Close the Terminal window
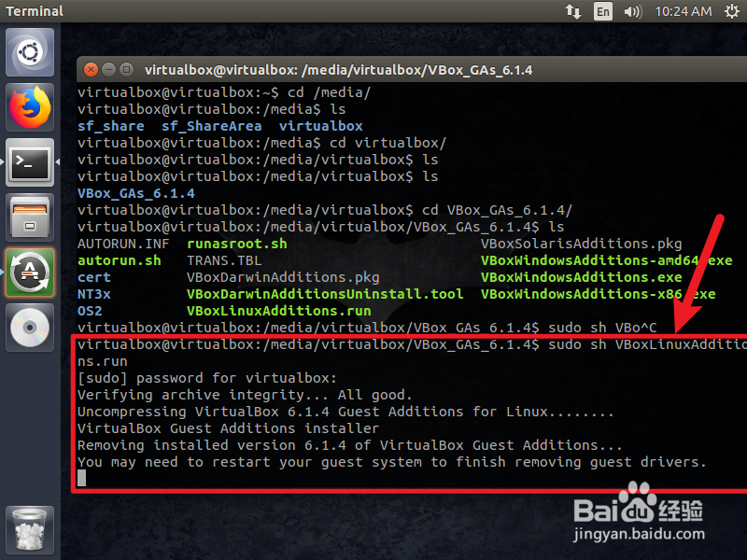Image resolution: width=747 pixels, height=560 pixels. (91, 70)
